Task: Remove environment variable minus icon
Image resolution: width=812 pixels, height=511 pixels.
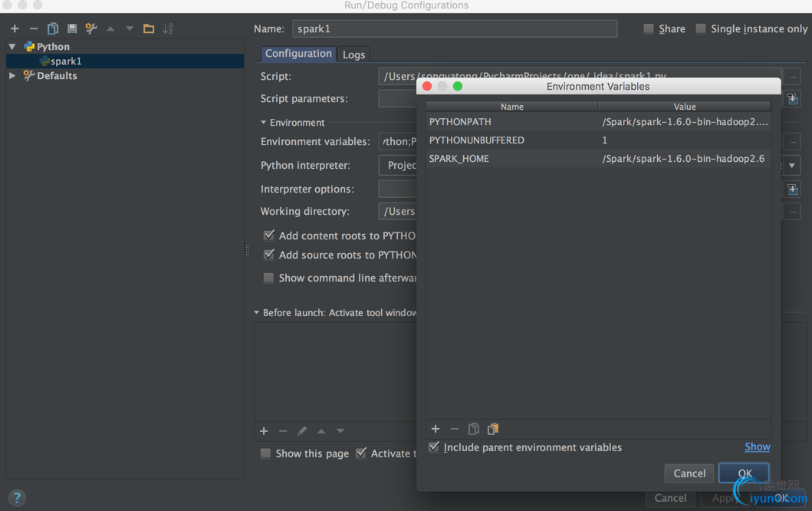Action: pyautogui.click(x=455, y=429)
